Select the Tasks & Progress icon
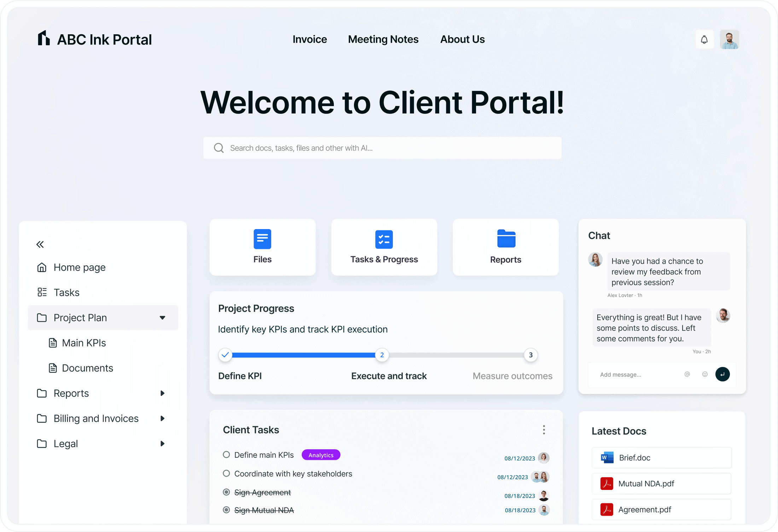This screenshot has width=778, height=532. point(384,239)
